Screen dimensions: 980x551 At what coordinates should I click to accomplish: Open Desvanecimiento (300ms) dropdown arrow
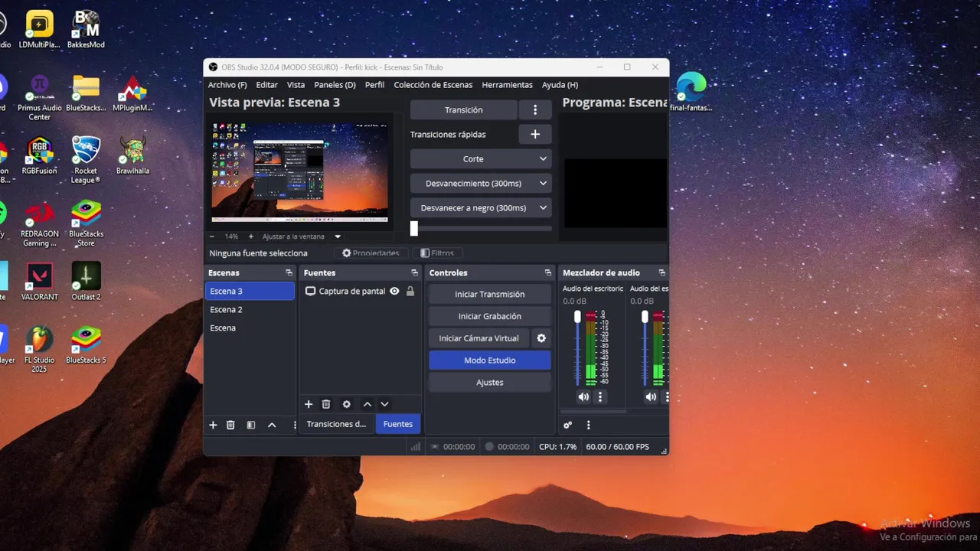tap(543, 184)
